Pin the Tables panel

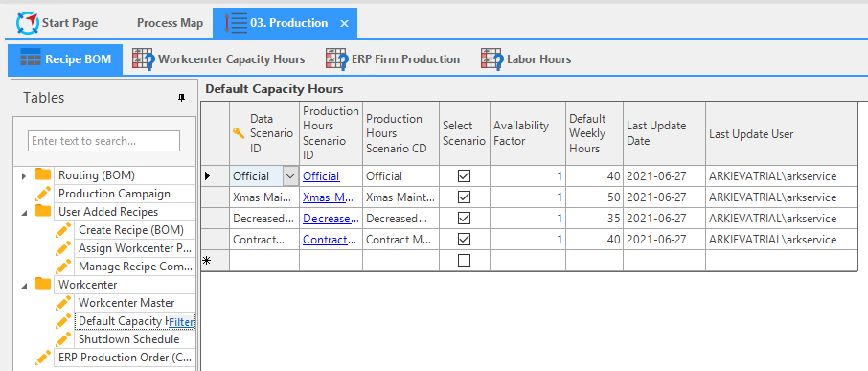[x=182, y=98]
